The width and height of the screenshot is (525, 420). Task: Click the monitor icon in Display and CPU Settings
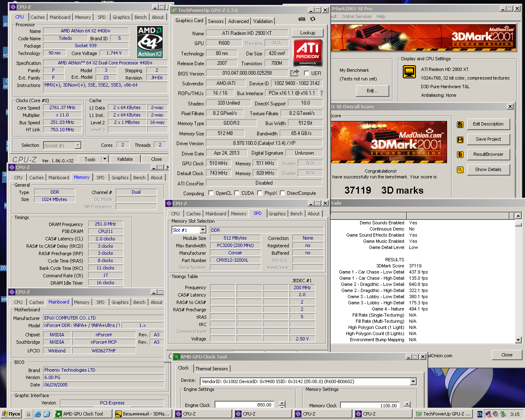pyautogui.click(x=409, y=72)
